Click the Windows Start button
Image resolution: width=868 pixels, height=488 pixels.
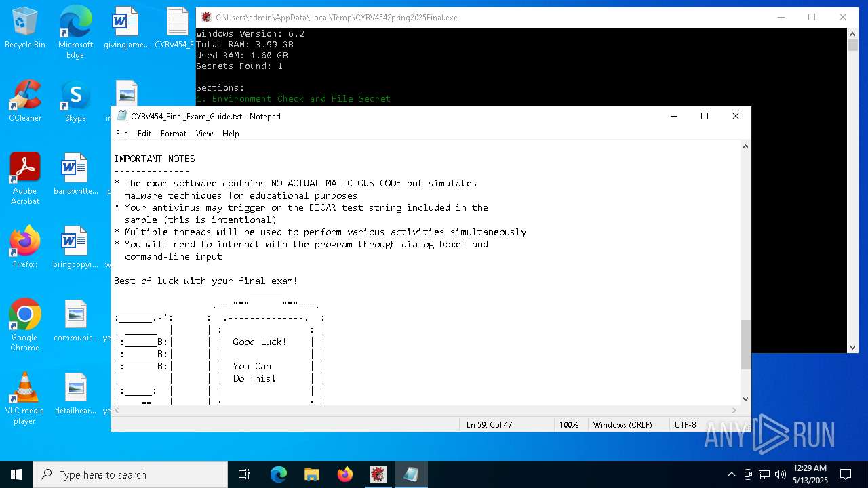(x=16, y=474)
